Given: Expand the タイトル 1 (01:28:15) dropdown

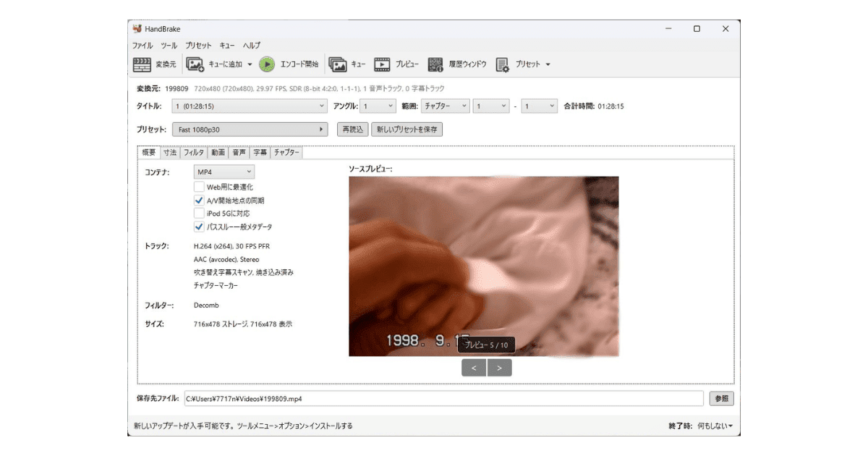Looking at the screenshot, I should (x=250, y=106).
